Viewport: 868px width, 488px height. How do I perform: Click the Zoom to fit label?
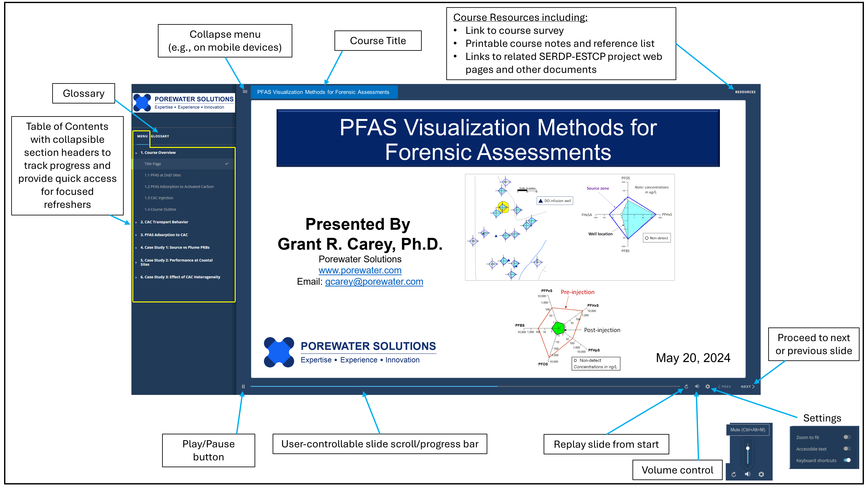(x=807, y=437)
